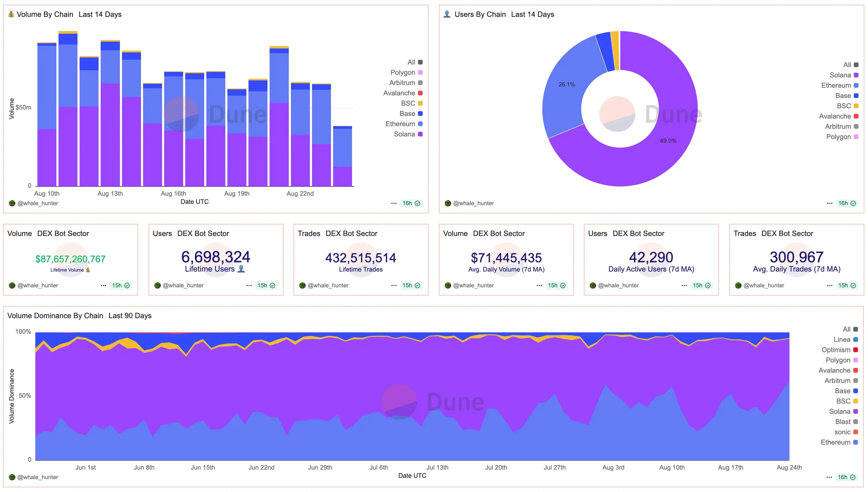The image size is (868, 492).
Task: Click whale_hunter avatar under Lifetime Trades card
Action: click(303, 286)
